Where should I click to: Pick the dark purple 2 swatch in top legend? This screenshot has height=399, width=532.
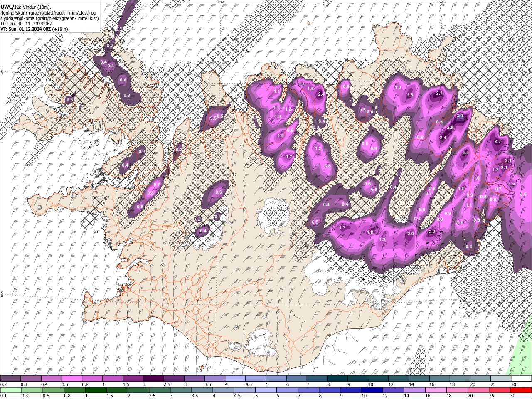[x=153, y=378]
